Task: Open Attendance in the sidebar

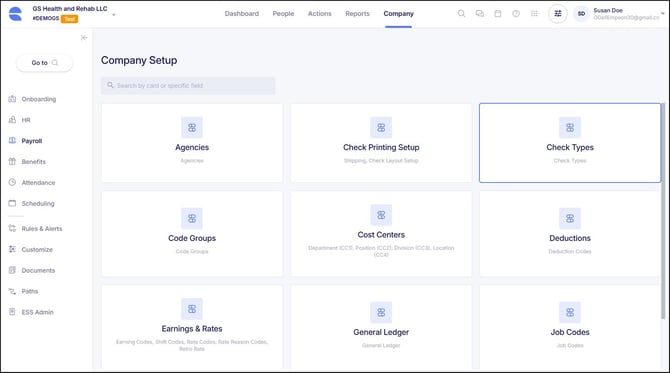Action: (x=32, y=182)
